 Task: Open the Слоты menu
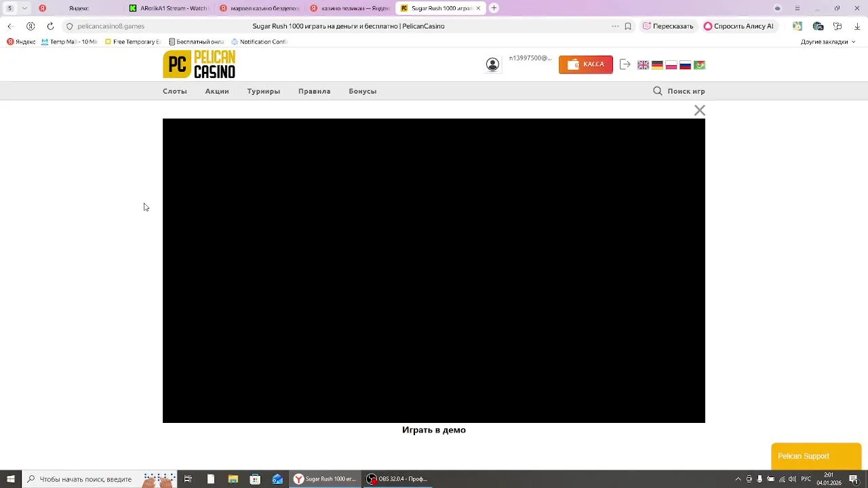(x=175, y=91)
